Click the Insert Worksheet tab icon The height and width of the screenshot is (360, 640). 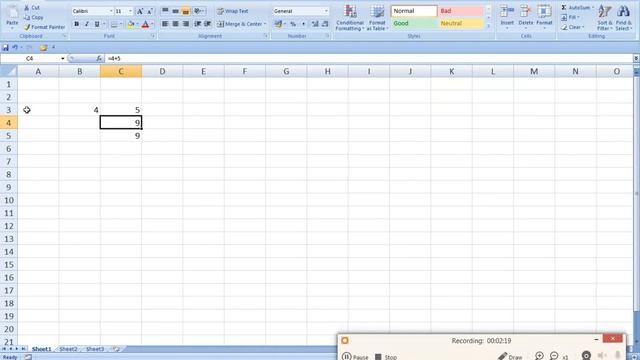(116, 349)
